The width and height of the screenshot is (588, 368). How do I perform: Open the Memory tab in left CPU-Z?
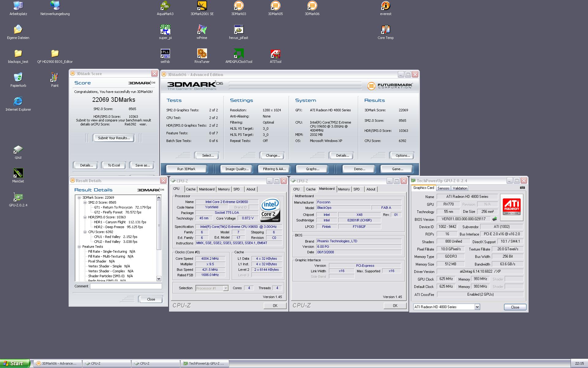(x=224, y=189)
